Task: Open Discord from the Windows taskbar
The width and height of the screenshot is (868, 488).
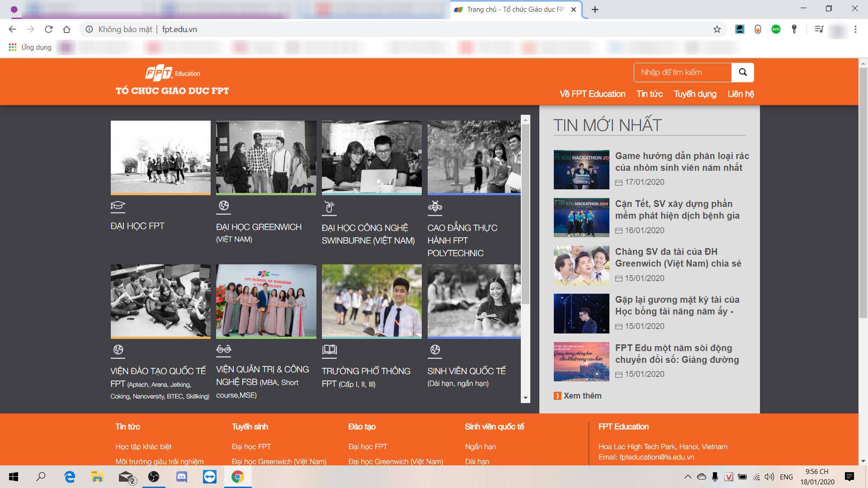Action: point(182,477)
